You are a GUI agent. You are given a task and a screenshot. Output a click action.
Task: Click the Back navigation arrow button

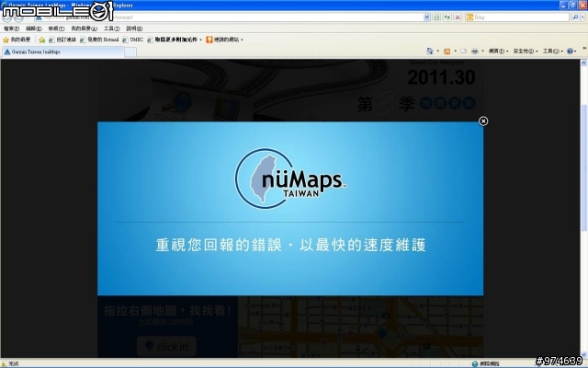pos(6,17)
